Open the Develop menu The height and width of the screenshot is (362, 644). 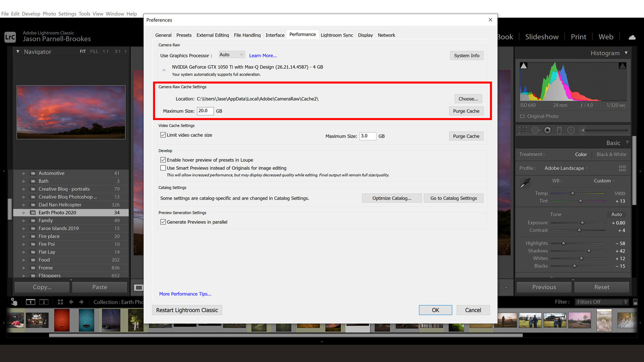coord(31,13)
